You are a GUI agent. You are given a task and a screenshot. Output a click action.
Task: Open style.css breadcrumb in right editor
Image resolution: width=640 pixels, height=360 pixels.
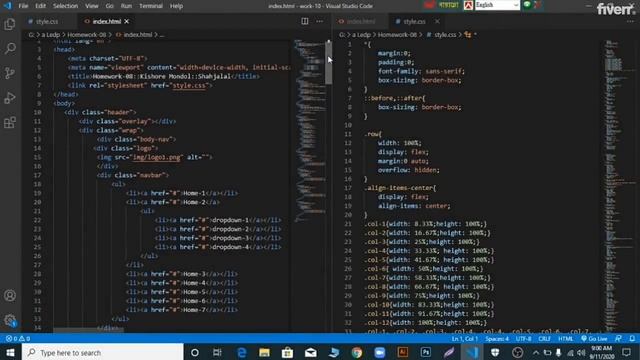click(445, 35)
